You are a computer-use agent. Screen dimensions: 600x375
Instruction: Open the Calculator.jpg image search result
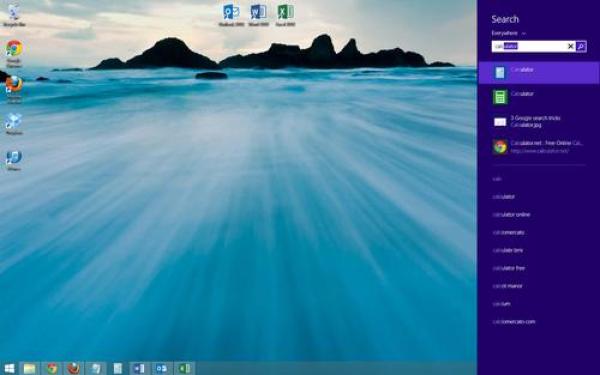[539, 122]
